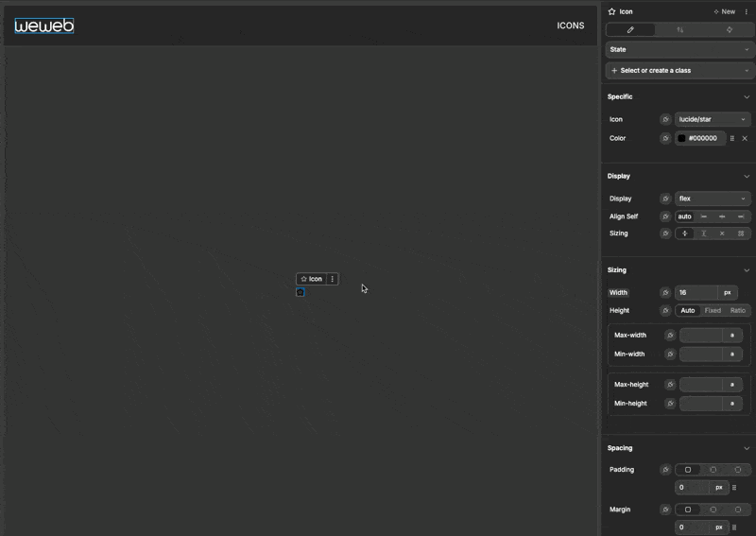Screen dimensions: 756x536
Task: Click Select or create a class
Action: click(x=679, y=71)
